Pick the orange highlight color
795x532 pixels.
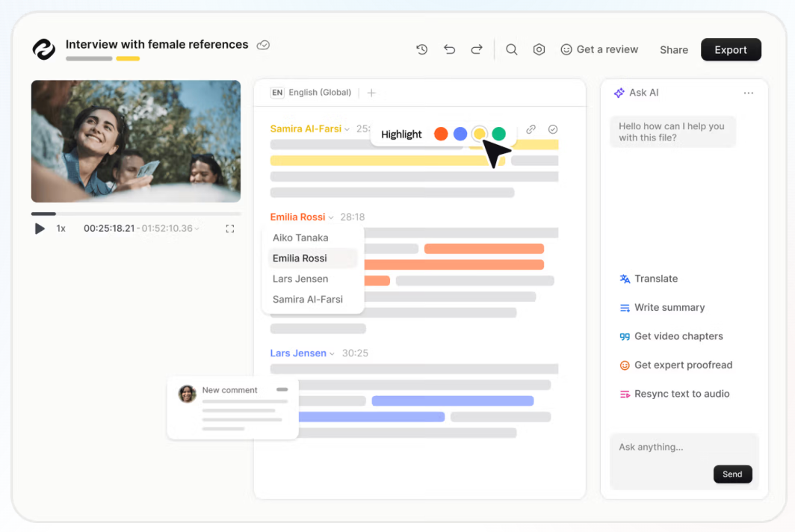pyautogui.click(x=441, y=134)
